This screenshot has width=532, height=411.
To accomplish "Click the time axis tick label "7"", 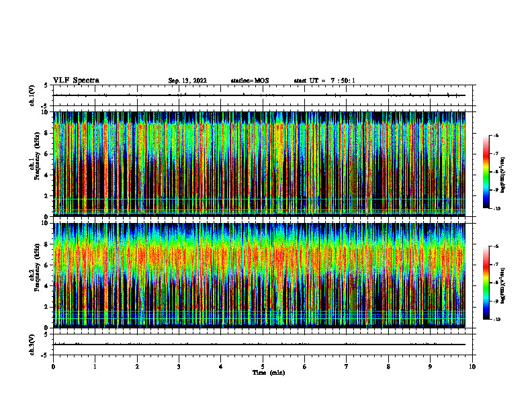I will point(347,367).
